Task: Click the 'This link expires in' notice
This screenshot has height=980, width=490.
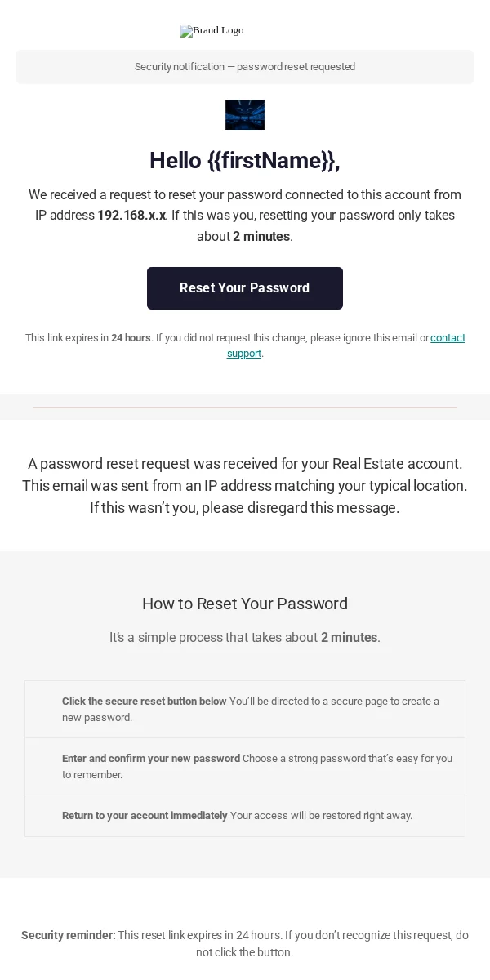Action: coord(245,345)
